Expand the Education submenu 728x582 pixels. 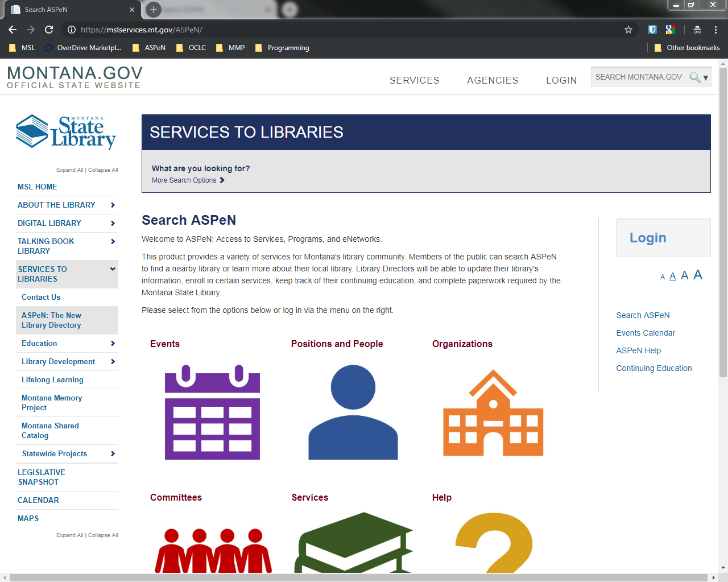[113, 343]
